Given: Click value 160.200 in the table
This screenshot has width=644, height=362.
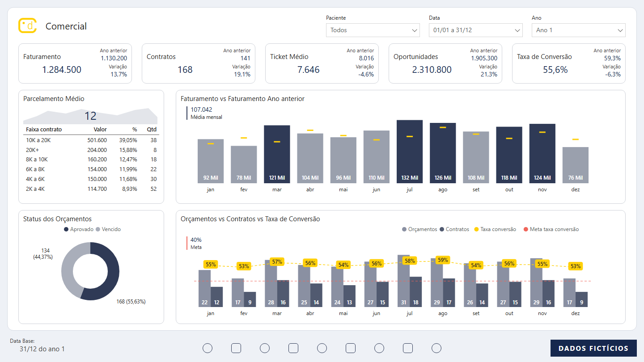Looking at the screenshot, I should point(97,160).
